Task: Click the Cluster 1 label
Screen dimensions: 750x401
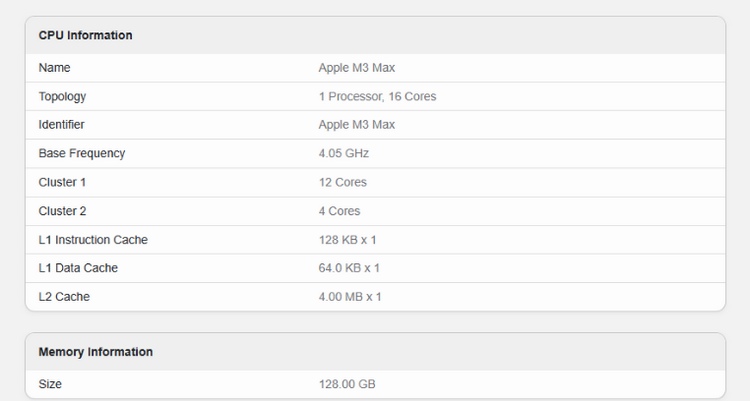Action: [x=63, y=182]
